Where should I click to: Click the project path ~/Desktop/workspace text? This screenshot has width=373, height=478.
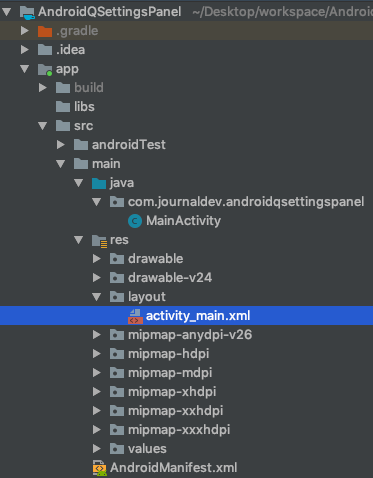coord(282,12)
